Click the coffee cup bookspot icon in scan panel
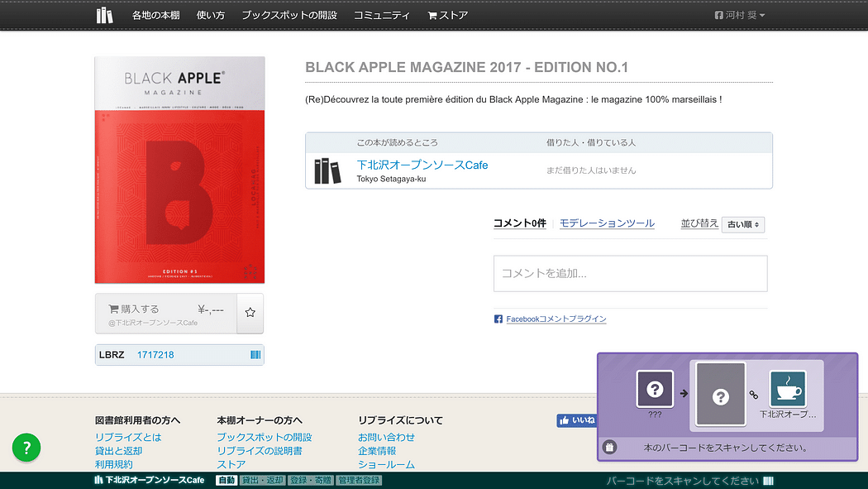 (x=788, y=389)
